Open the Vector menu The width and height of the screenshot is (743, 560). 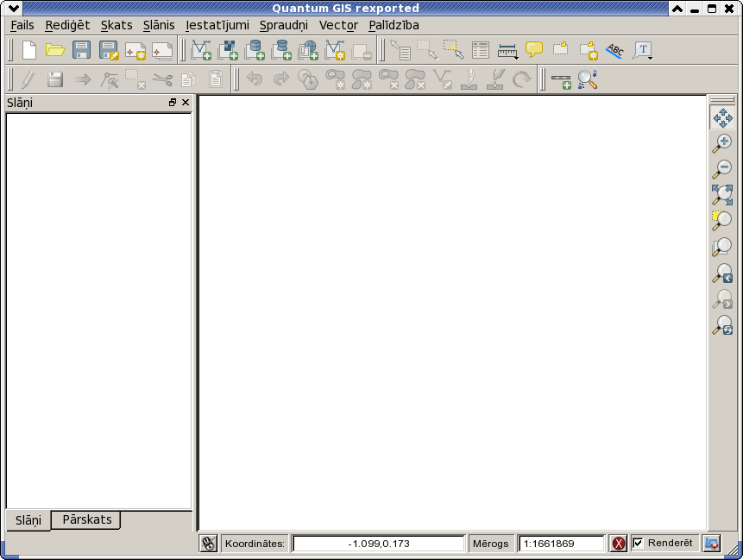click(x=338, y=25)
